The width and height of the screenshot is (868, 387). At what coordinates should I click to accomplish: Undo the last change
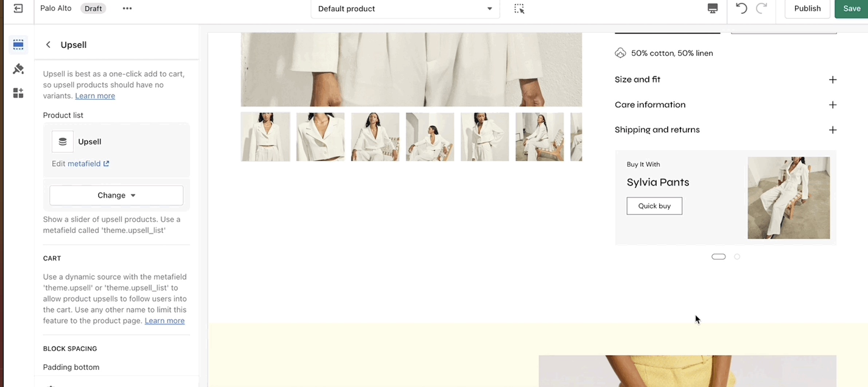741,8
